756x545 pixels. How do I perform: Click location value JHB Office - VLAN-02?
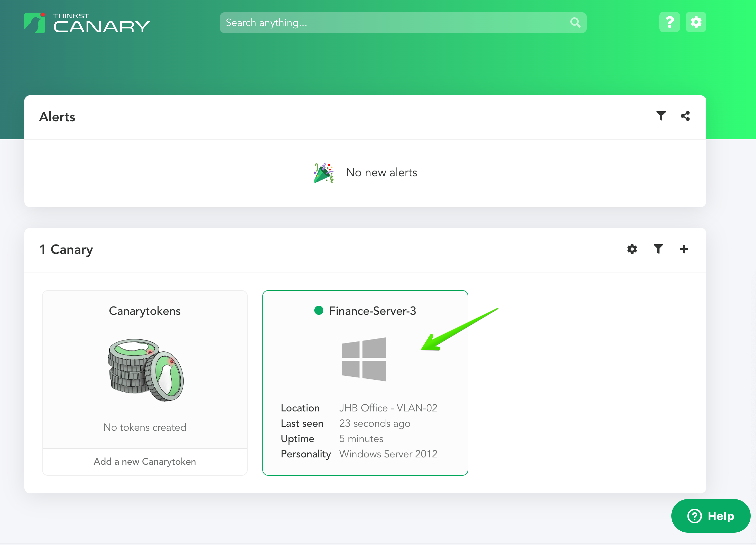pyautogui.click(x=388, y=408)
